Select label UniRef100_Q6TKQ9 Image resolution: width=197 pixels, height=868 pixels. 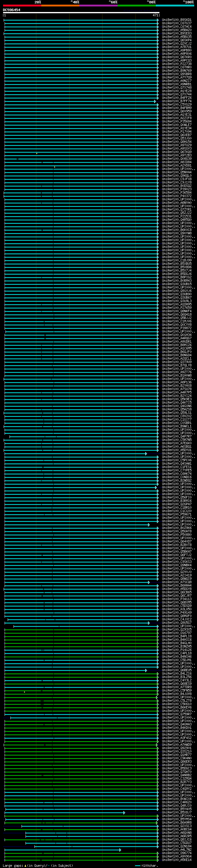coord(176,152)
